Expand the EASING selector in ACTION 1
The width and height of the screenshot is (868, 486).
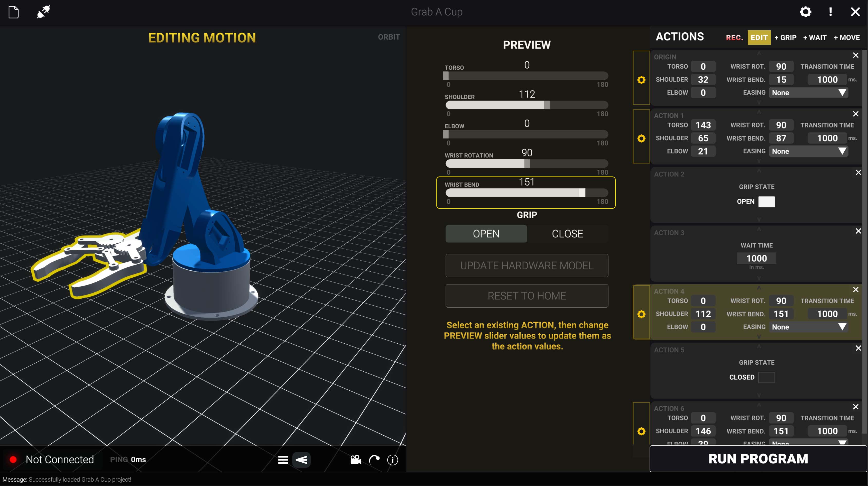(x=808, y=151)
